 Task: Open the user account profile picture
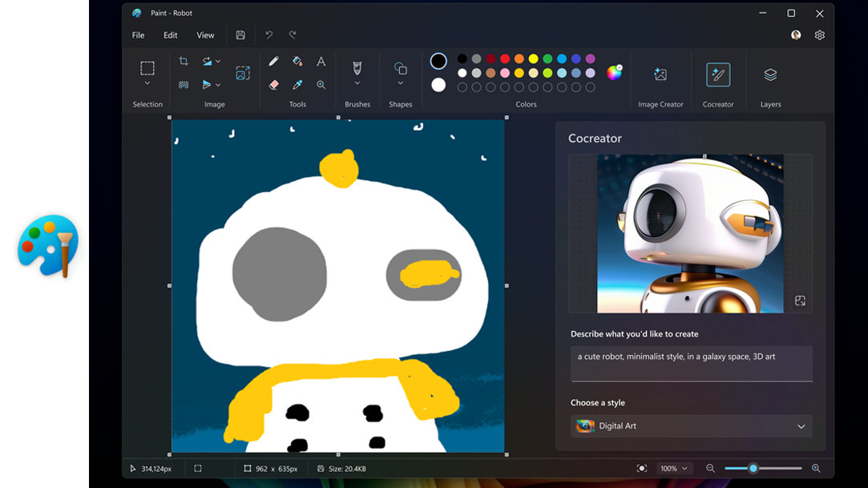[x=796, y=35]
